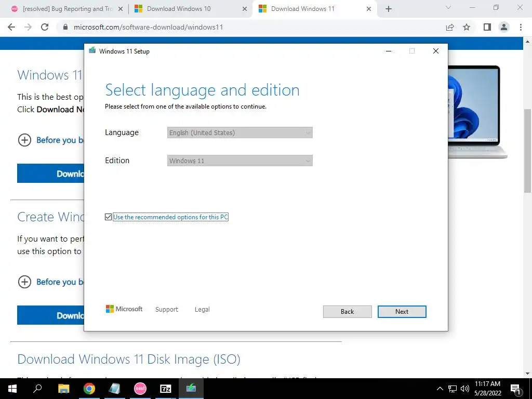
Task: Click the page vertical scrollbar thumb
Action: point(528,151)
